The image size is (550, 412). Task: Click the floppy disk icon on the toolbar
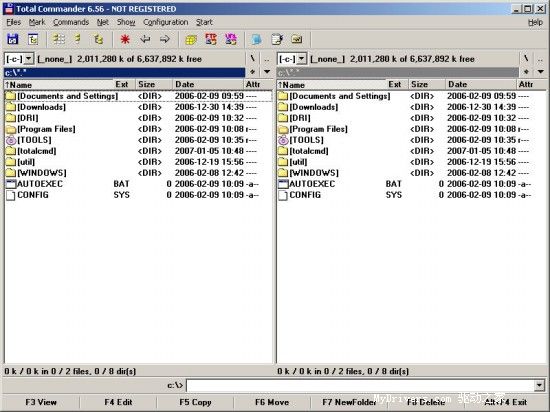pyautogui.click(x=13, y=39)
